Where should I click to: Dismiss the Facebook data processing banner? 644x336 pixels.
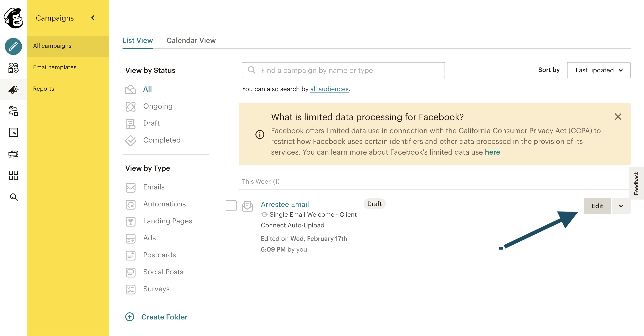[x=618, y=117]
